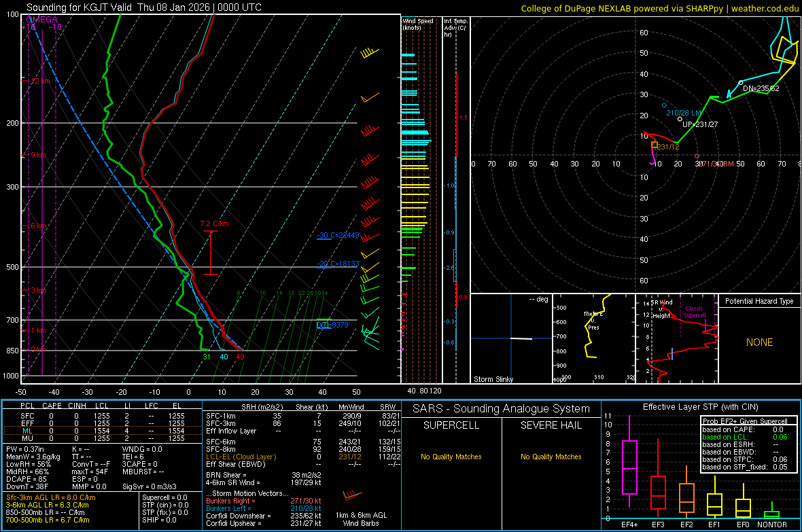This screenshot has width=802, height=532.
Task: Select the 9 km height marker
Action: pos(38,155)
